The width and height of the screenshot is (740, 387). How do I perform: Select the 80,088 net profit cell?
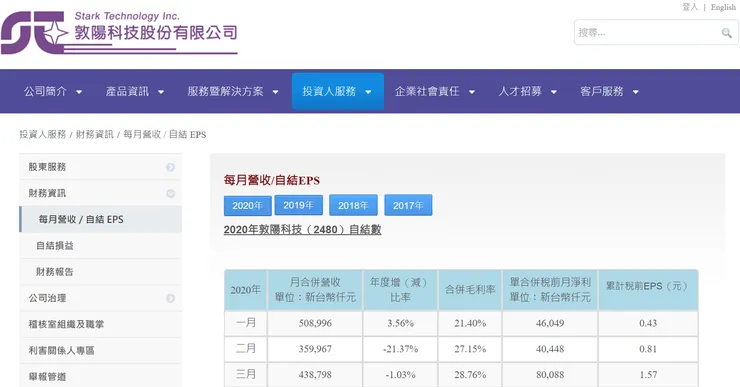click(550, 375)
